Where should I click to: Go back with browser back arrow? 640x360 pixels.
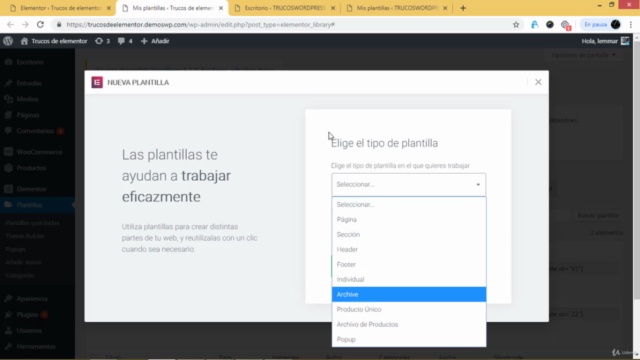[10, 24]
